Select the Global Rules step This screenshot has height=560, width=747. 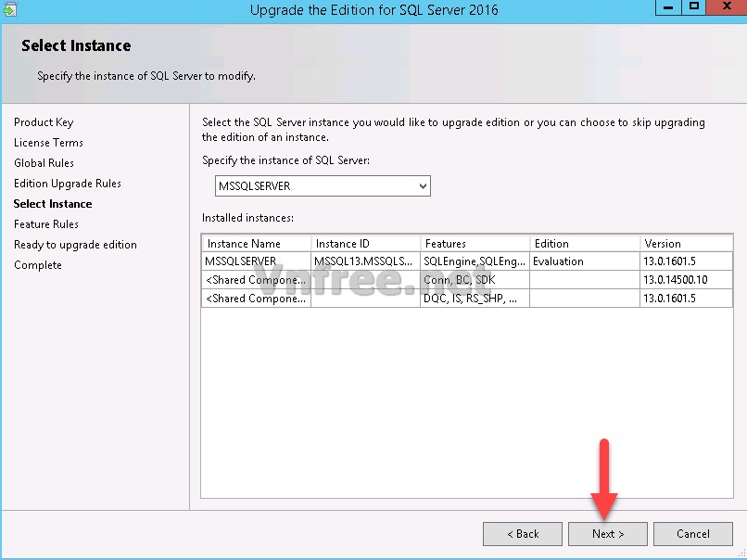44,163
